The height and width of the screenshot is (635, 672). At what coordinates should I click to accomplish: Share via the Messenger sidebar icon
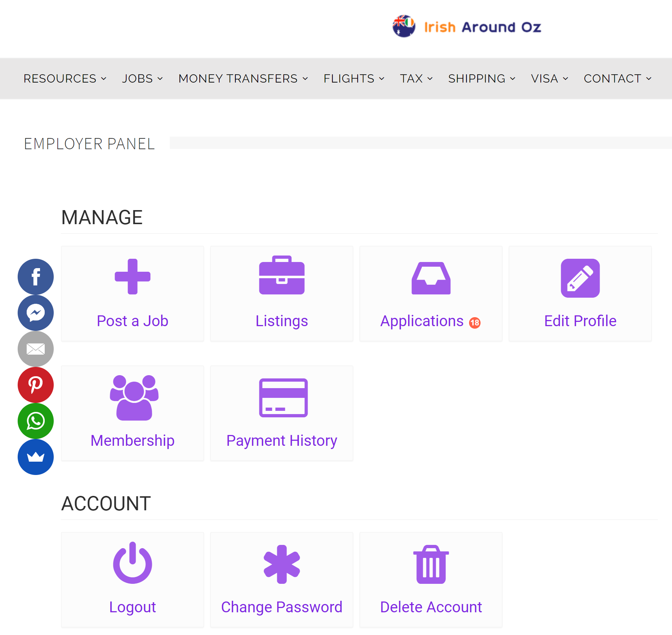coord(36,313)
